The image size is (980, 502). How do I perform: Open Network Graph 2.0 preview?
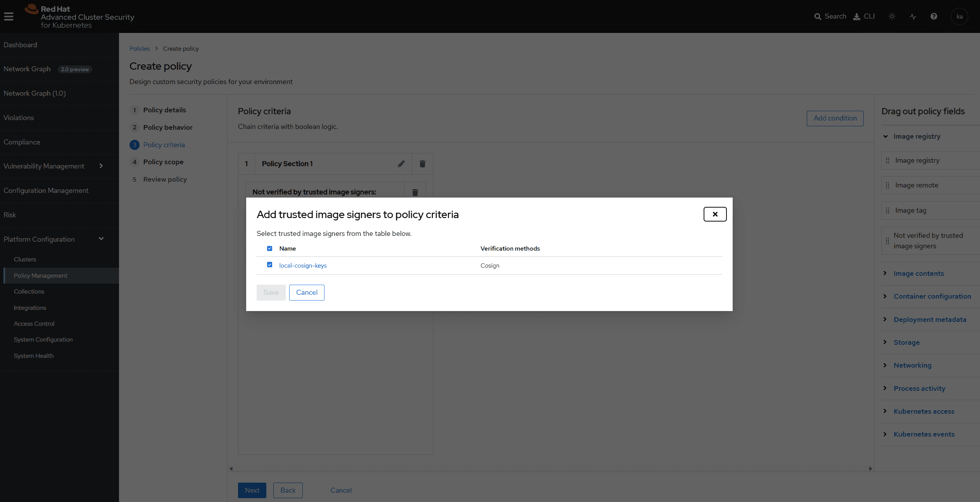point(59,69)
